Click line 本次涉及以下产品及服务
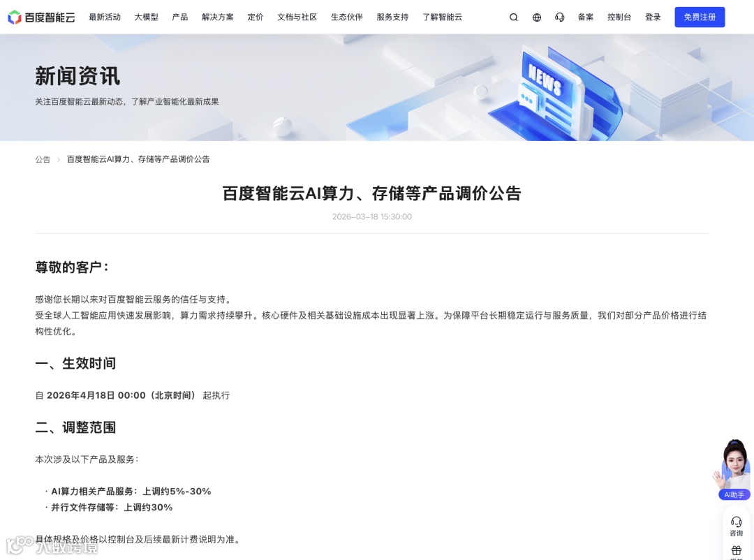The height and width of the screenshot is (560, 754). 87,459
